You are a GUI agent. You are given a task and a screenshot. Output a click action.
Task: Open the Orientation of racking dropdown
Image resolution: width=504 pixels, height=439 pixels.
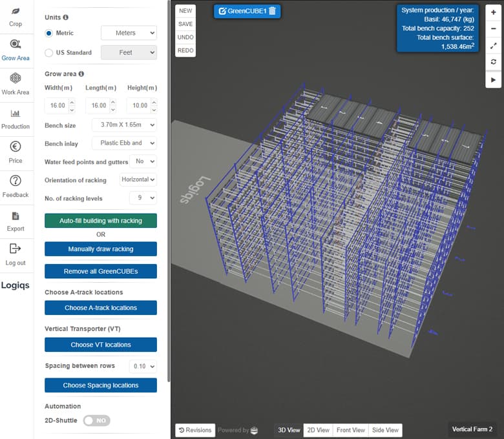coord(138,179)
